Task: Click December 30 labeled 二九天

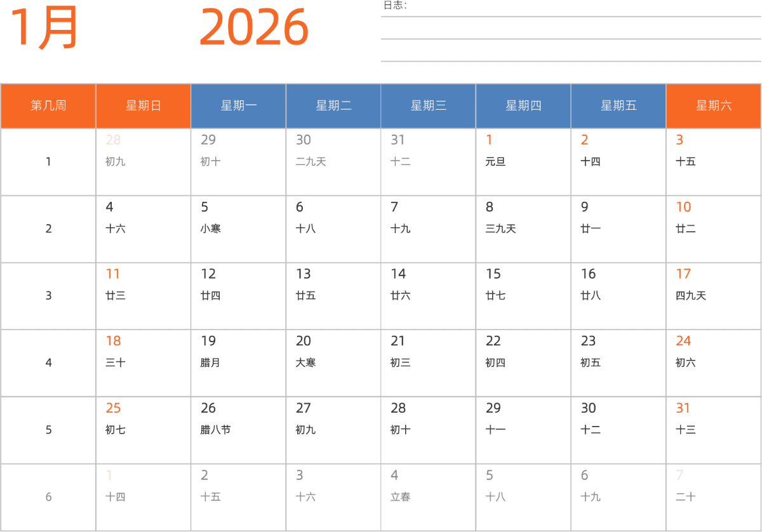Action: click(x=333, y=162)
